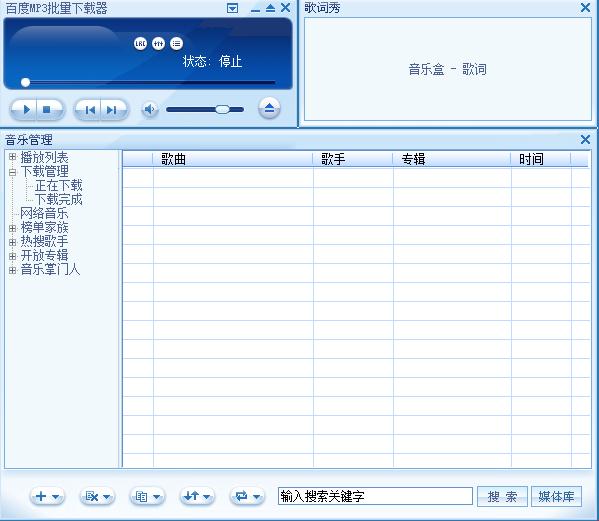Image resolution: width=599 pixels, height=521 pixels.
Task: Toggle the playlist icon in player
Action: (176, 44)
